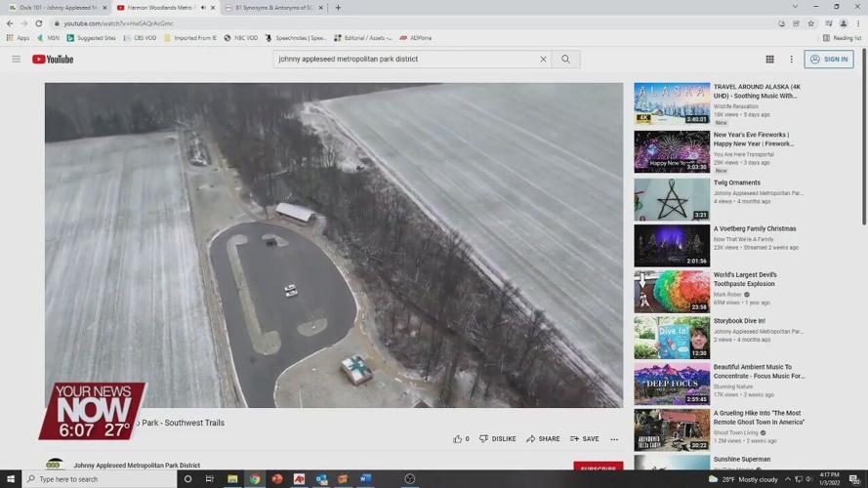Open the Imported From IE bookmarks folder
868x488 pixels.
(x=190, y=38)
